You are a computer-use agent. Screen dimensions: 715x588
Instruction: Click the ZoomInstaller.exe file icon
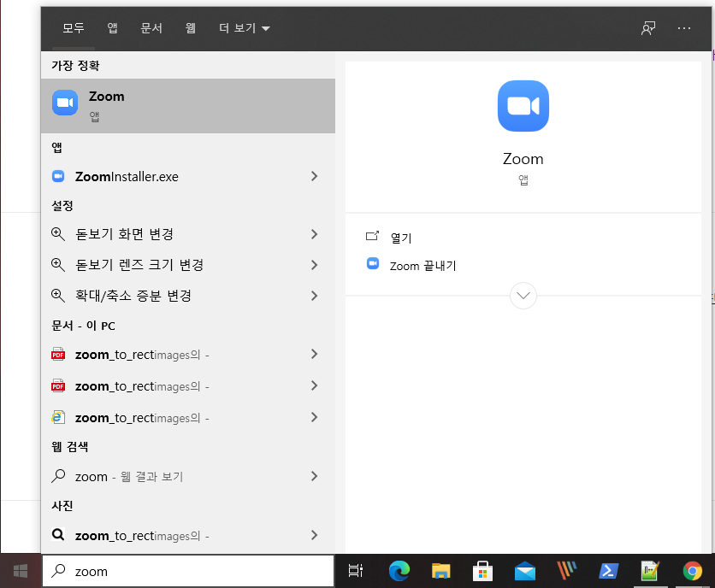click(58, 176)
